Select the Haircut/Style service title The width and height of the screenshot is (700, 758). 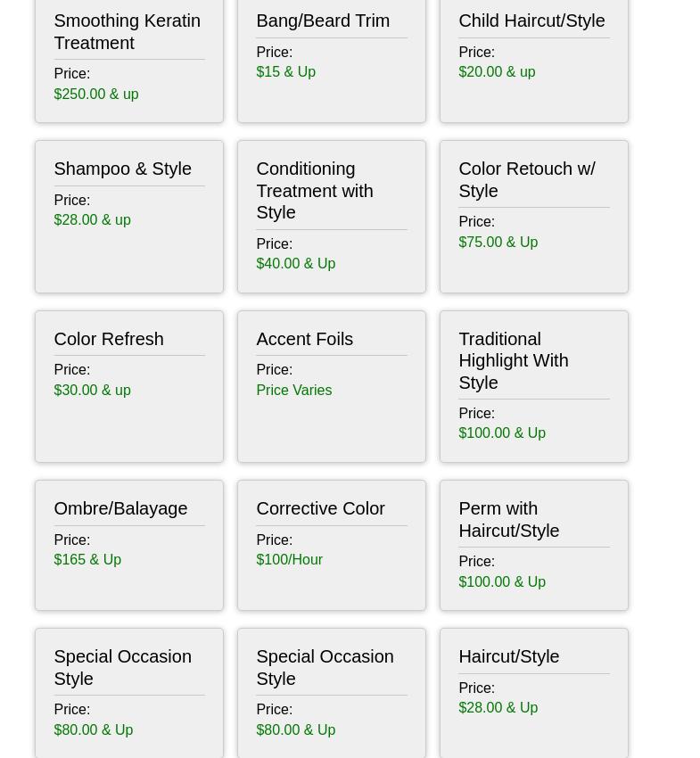pos(508,656)
